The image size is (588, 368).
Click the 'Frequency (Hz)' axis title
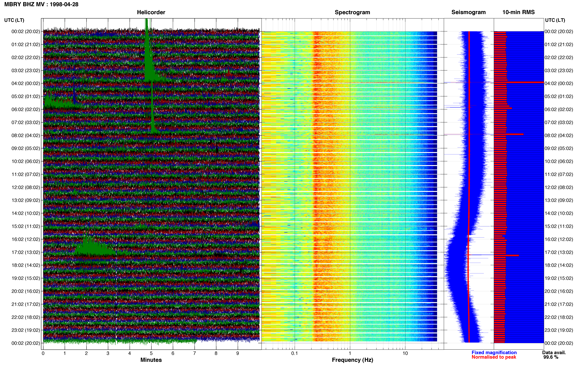pos(352,360)
